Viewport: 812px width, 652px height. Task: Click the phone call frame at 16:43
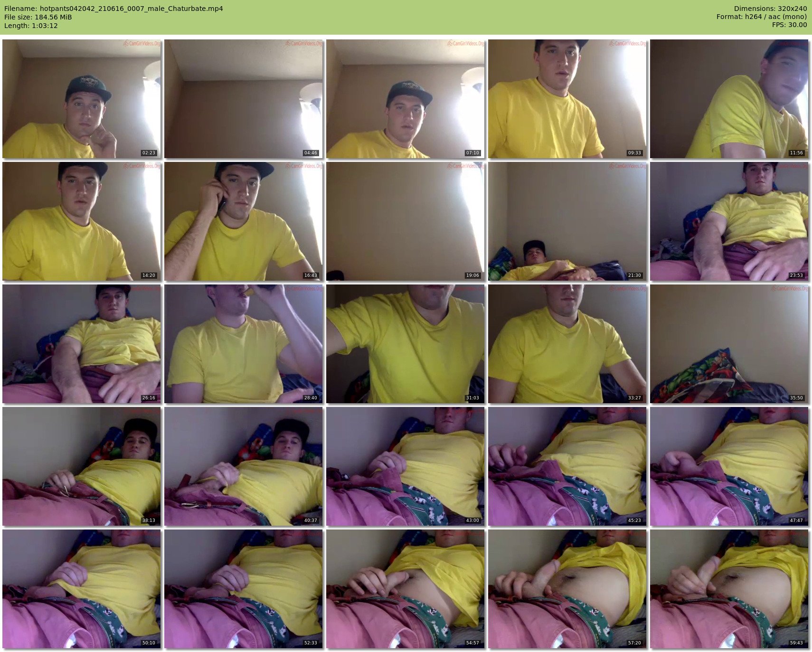point(243,221)
